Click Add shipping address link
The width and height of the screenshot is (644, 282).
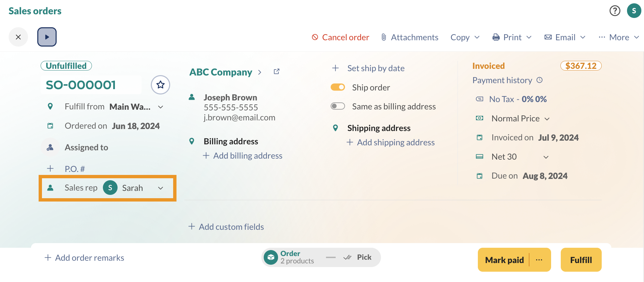coord(396,142)
